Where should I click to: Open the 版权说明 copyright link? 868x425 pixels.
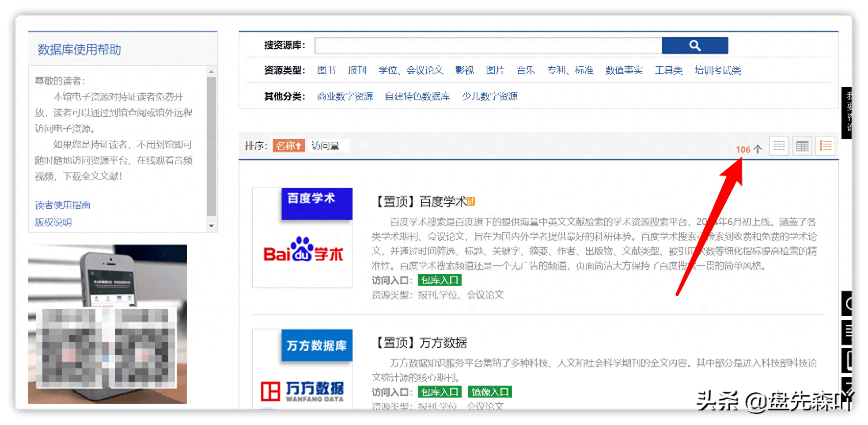(x=53, y=222)
